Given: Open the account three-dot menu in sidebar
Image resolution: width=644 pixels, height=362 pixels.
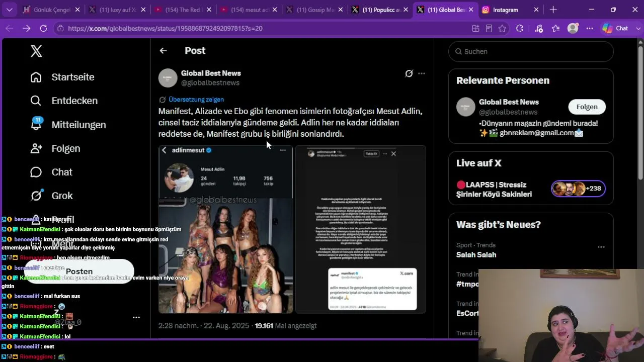Looking at the screenshot, I should [136, 317].
